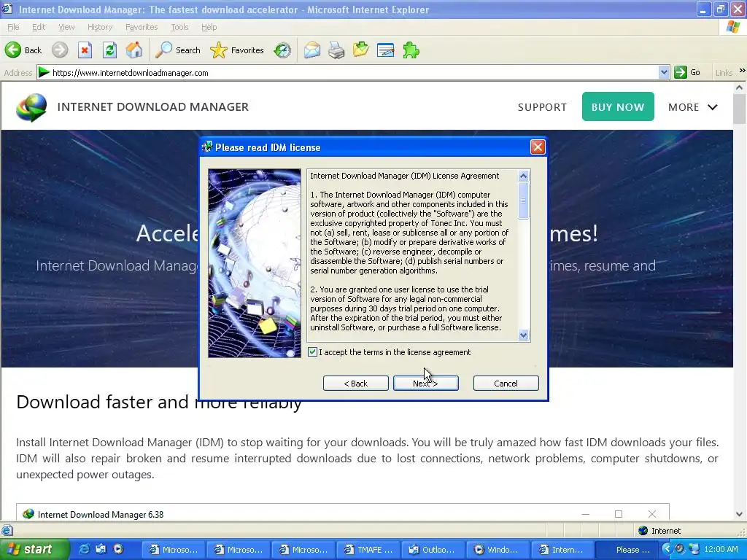Click 'Download faster and more reliably' heading

[158, 402]
